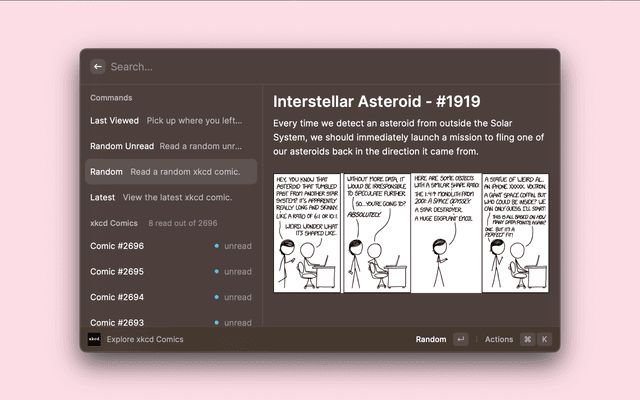This screenshot has height=400, width=640.
Task: Click the Interstellar Asteroid comic image
Action: click(x=410, y=232)
